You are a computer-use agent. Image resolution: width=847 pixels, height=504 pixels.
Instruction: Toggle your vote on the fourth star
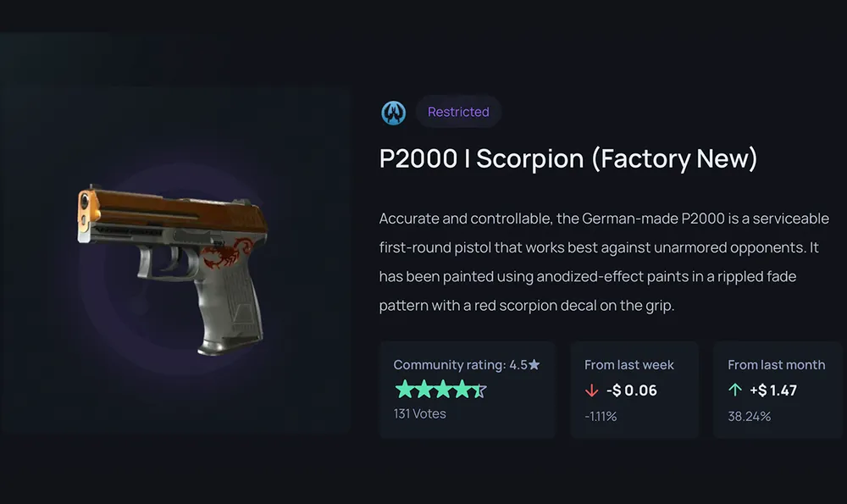(x=462, y=390)
